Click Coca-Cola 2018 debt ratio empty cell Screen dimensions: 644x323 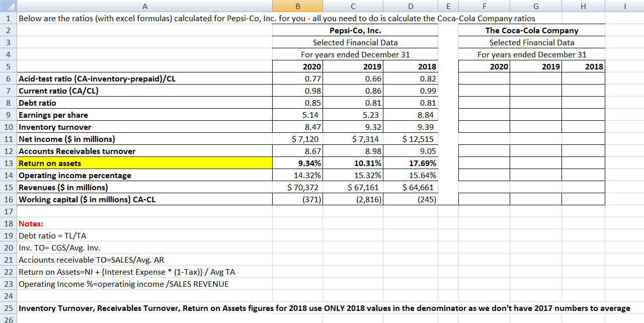[583, 103]
